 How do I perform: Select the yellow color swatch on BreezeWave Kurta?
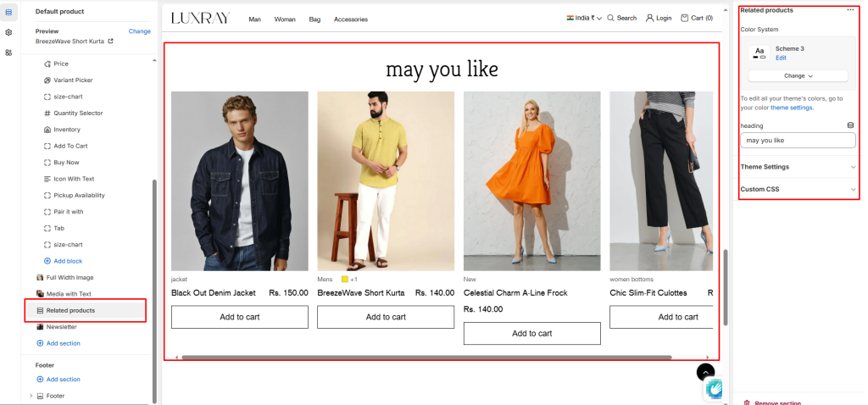[345, 280]
